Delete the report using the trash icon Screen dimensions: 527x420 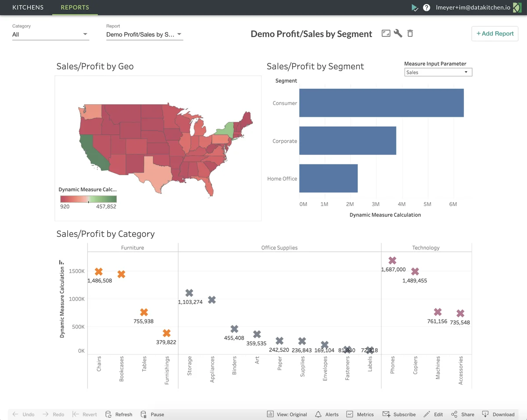click(x=410, y=33)
